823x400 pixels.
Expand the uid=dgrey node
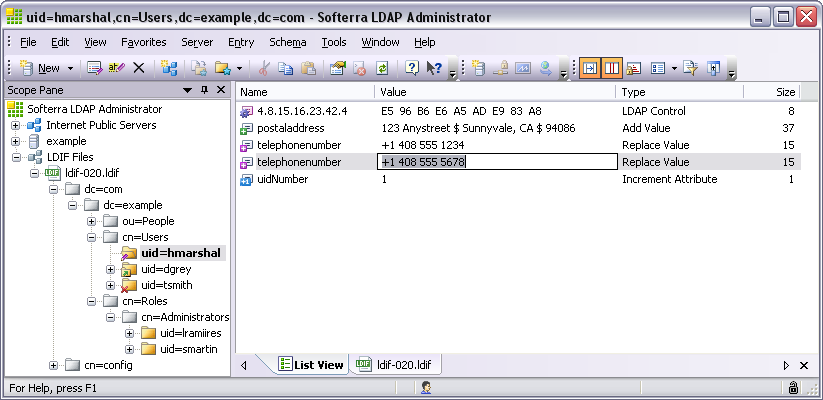tap(110, 269)
